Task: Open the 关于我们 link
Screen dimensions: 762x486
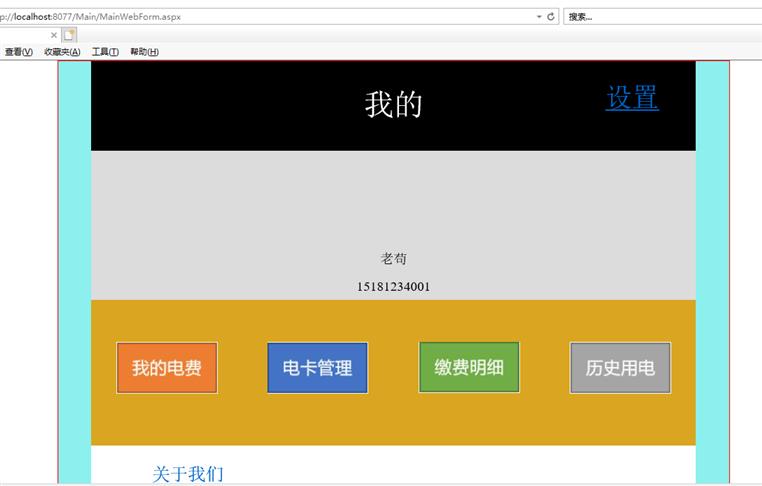Action: (188, 474)
